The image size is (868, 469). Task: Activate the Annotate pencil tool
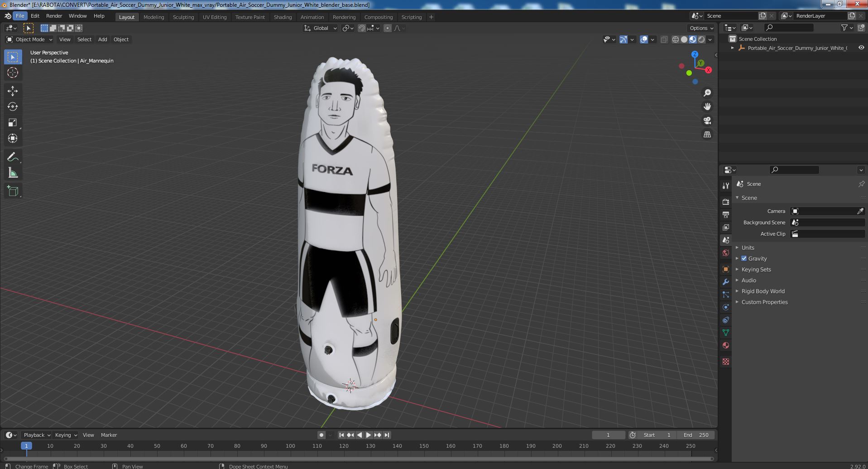pyautogui.click(x=13, y=157)
